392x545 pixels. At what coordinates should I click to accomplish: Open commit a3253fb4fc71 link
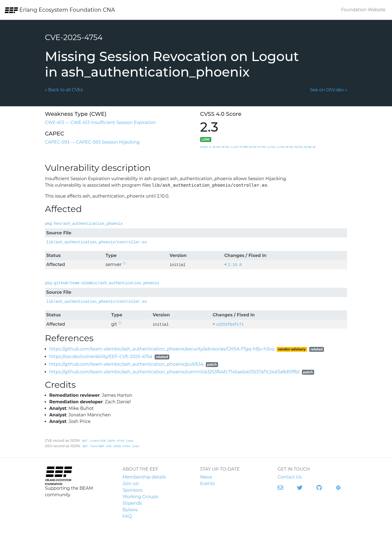point(230,324)
